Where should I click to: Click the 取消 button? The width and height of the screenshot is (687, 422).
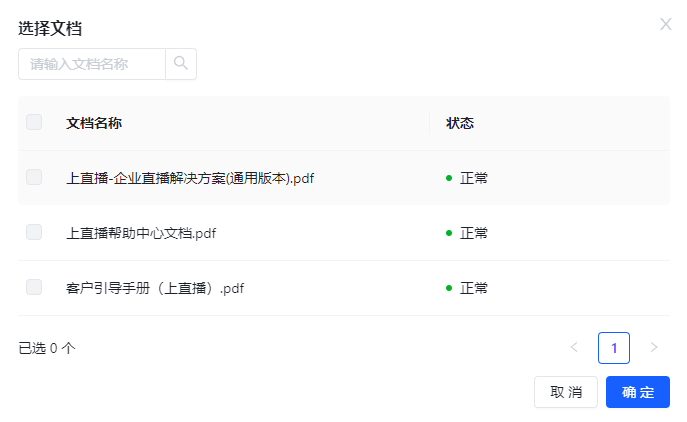[566, 392]
